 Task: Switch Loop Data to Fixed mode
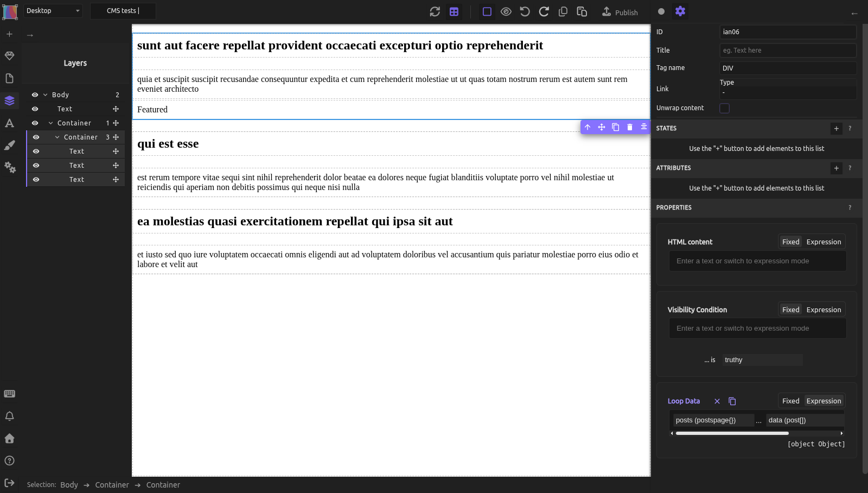(790, 401)
